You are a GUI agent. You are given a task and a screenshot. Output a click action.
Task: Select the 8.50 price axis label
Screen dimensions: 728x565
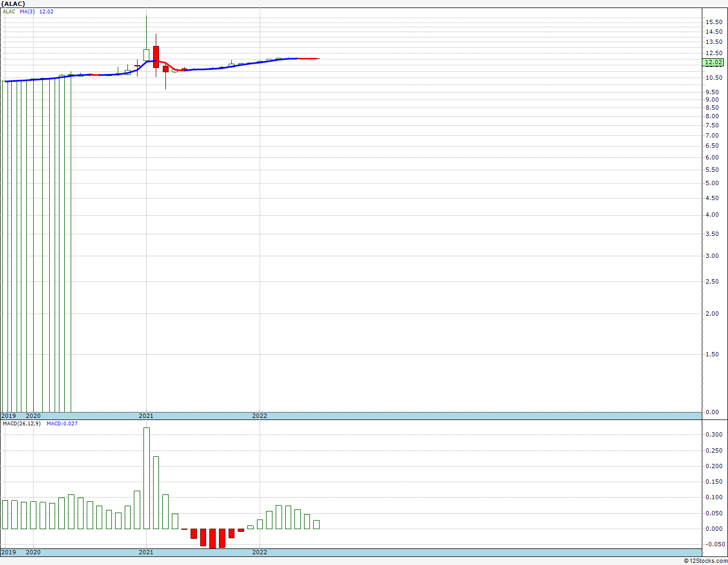pyautogui.click(x=712, y=108)
